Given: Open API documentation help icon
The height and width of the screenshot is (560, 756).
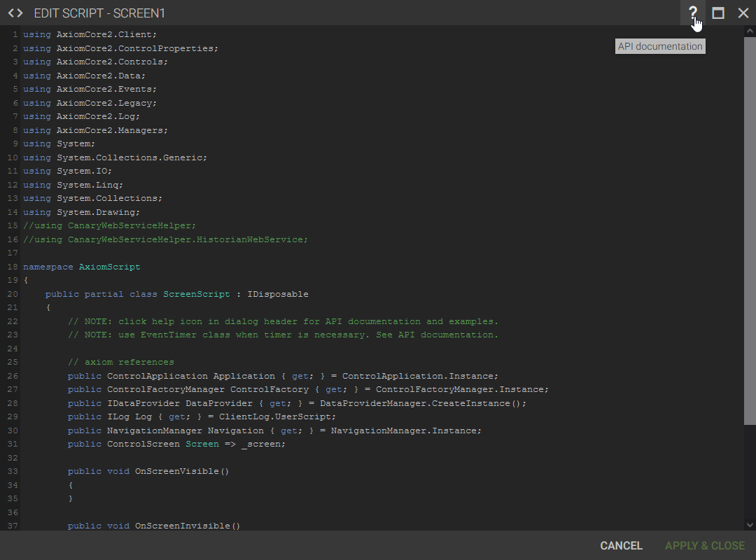Looking at the screenshot, I should coord(693,13).
